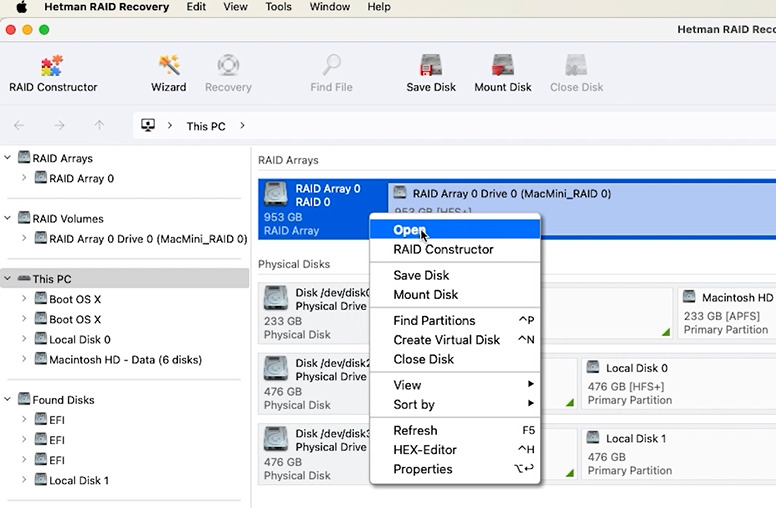Image resolution: width=776 pixels, height=508 pixels.
Task: Click the Disk /dev/disk2 drive icon
Action: coord(276,368)
